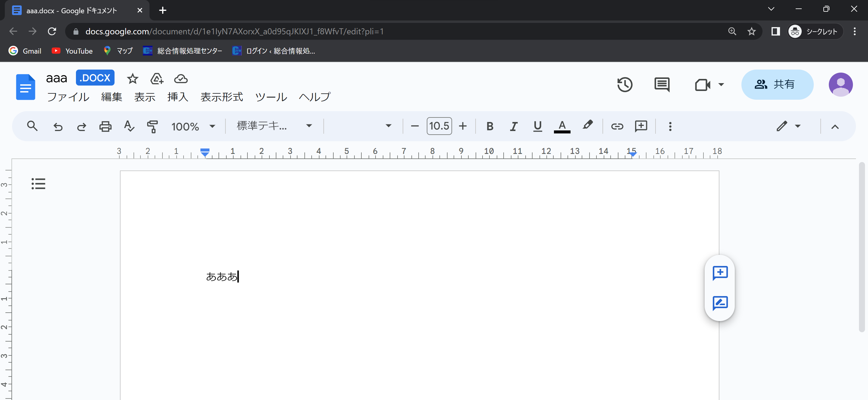
Task: Open the editing mode dropdown
Action: [788, 126]
